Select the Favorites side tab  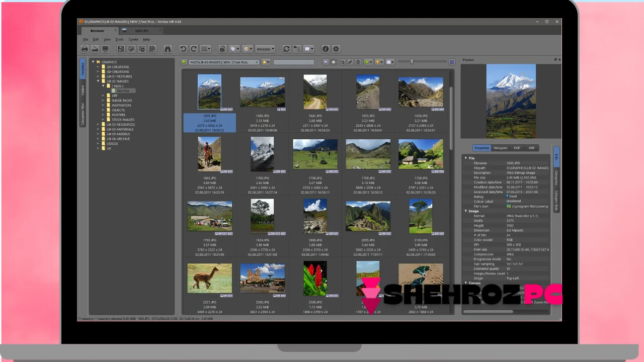coord(83,69)
